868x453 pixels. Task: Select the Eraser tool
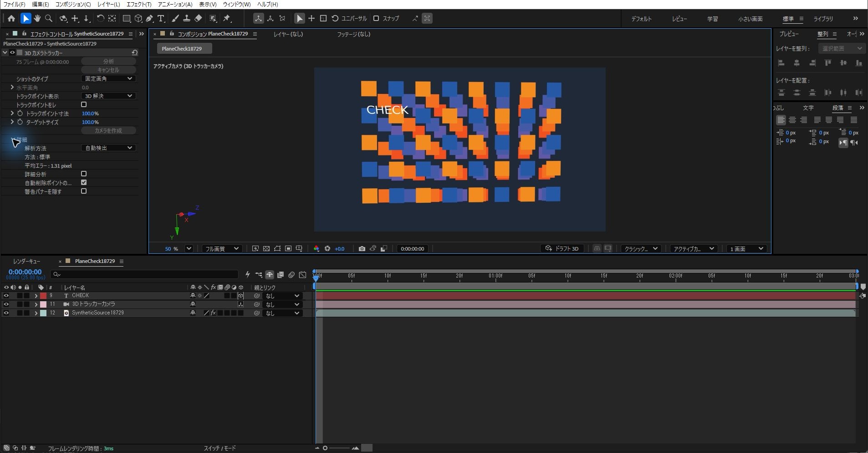pyautogui.click(x=198, y=18)
